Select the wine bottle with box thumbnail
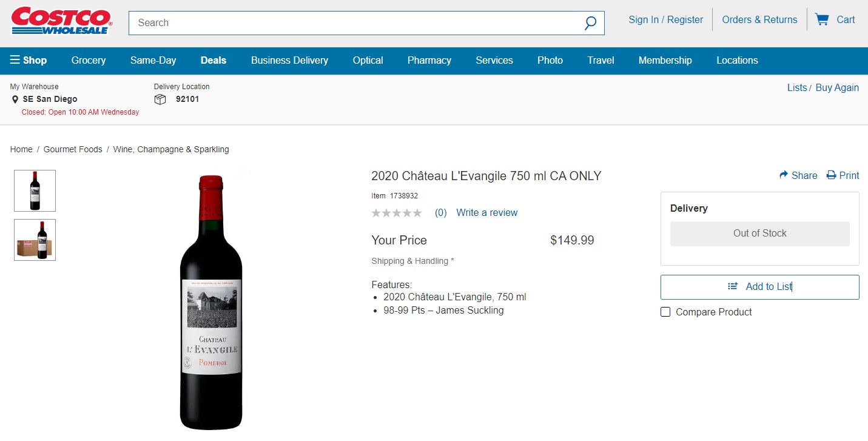The width and height of the screenshot is (868, 441). [x=35, y=240]
